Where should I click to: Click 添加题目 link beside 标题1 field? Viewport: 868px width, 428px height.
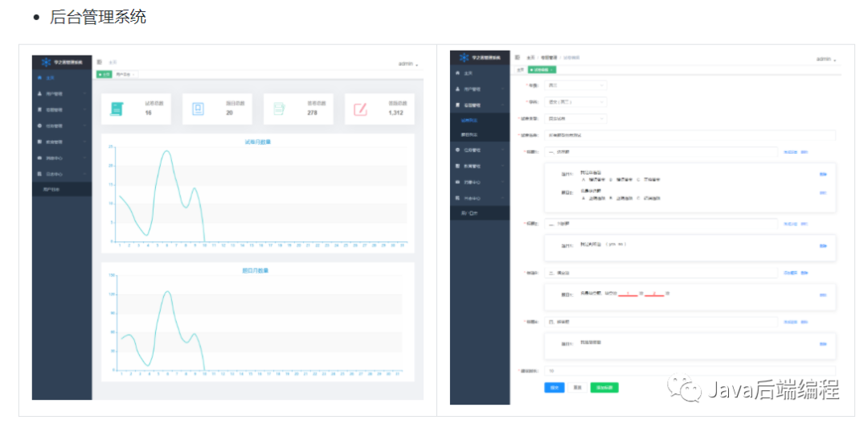pyautogui.click(x=790, y=151)
